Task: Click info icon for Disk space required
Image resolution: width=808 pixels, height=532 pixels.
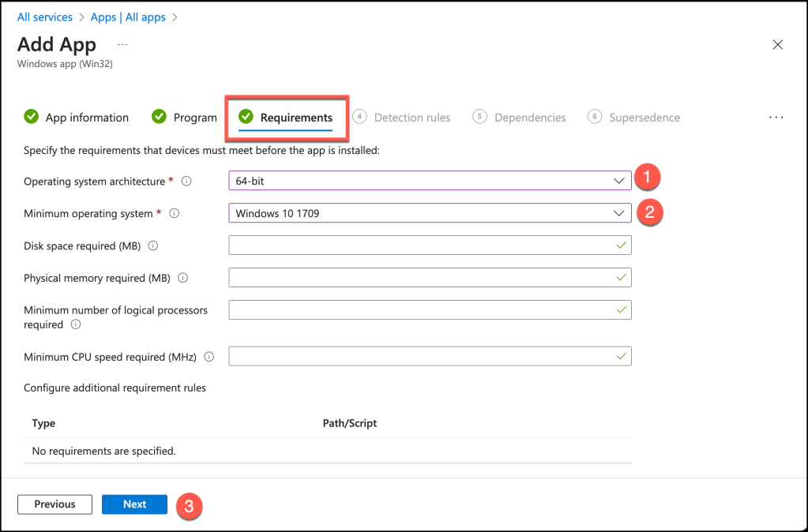Action: [153, 246]
